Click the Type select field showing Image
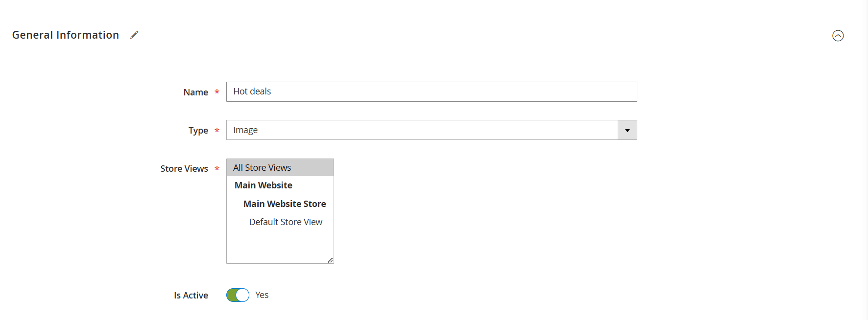 [x=421, y=130]
